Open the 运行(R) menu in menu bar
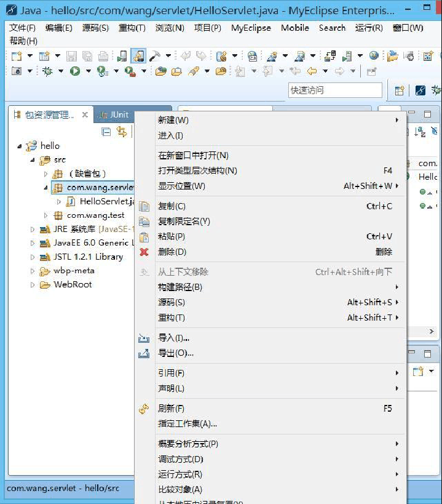Viewport: 442px width, 504px height. (x=369, y=28)
